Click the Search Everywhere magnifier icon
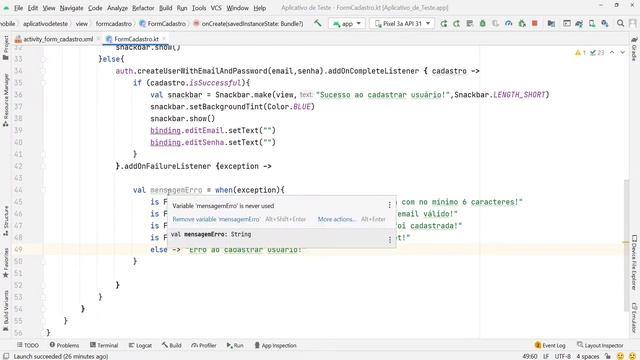The image size is (640, 360). 620,24
